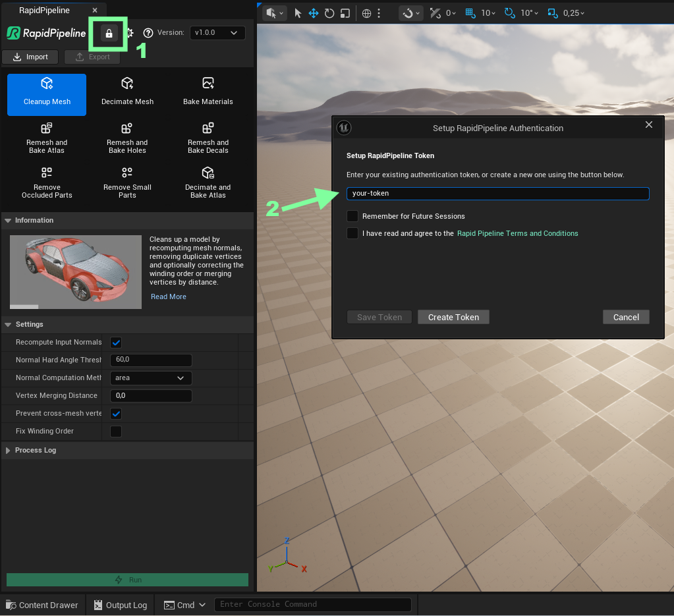
Task: Click Vertex Merging Distance field
Action: [151, 396]
